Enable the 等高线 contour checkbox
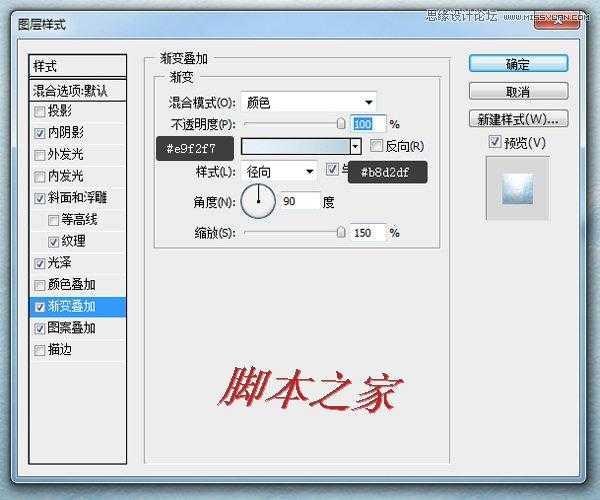 tap(53, 220)
